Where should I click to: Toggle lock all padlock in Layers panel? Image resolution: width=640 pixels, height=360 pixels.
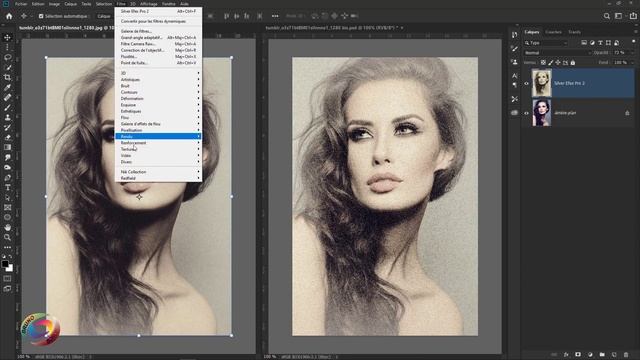573,62
